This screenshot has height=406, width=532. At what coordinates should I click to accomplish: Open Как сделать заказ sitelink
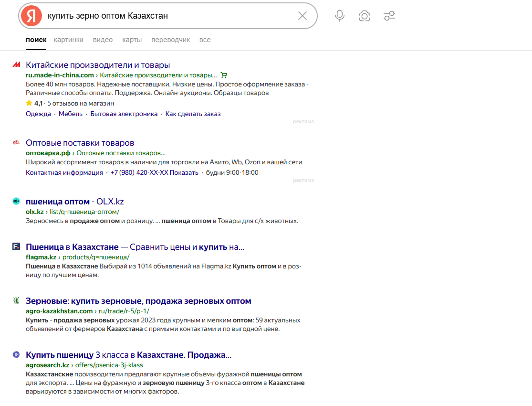click(193, 114)
